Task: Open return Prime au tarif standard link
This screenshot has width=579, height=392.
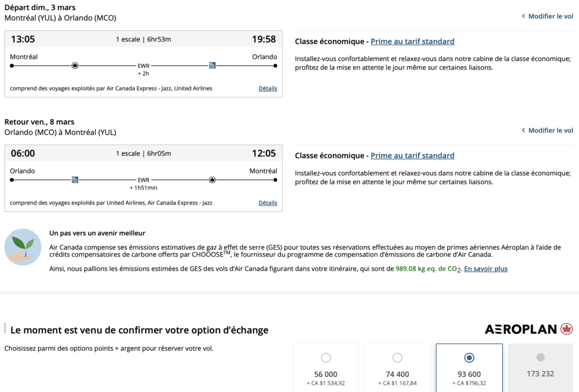Action: click(412, 155)
